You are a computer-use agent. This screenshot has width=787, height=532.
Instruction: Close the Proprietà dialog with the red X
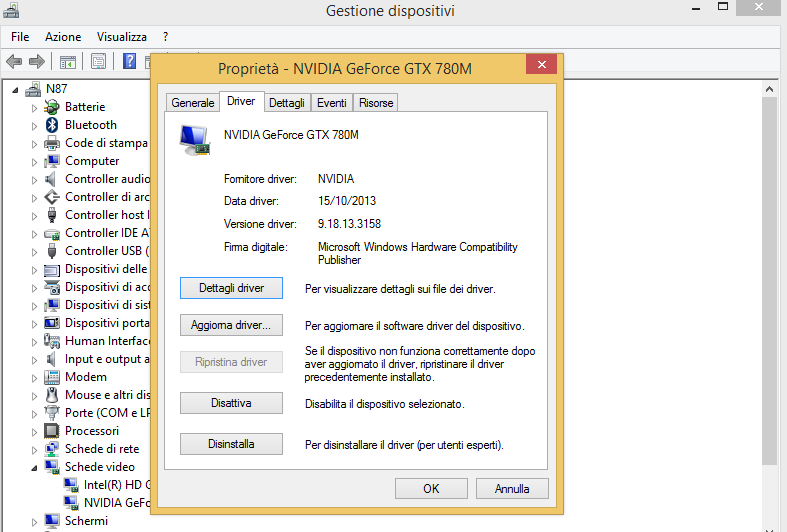(x=541, y=66)
